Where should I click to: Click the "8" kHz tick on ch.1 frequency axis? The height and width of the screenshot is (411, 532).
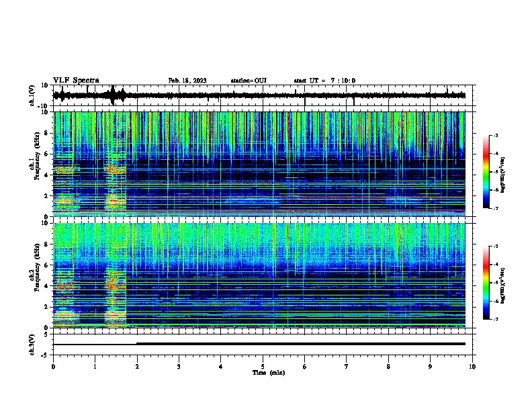[46, 133]
